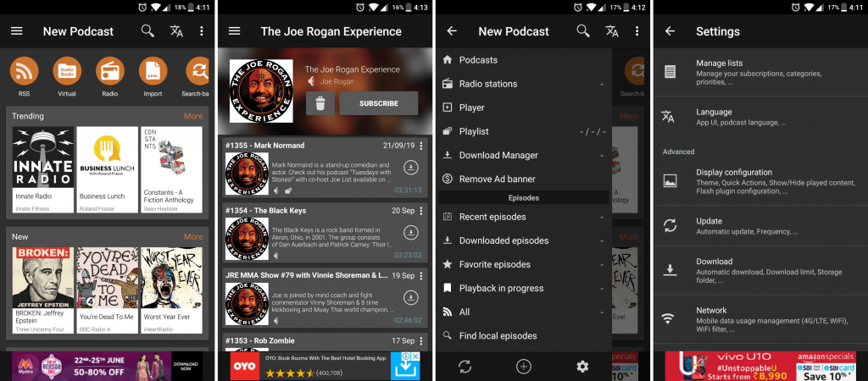Image resolution: width=868 pixels, height=381 pixels.
Task: Tap add podcast plus icon at drawer bottom
Action: [524, 366]
